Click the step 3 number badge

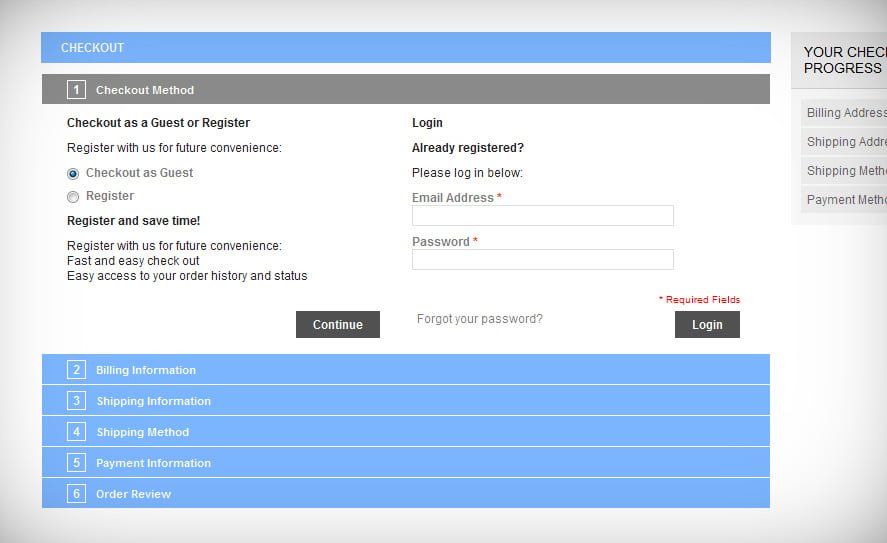pos(76,401)
